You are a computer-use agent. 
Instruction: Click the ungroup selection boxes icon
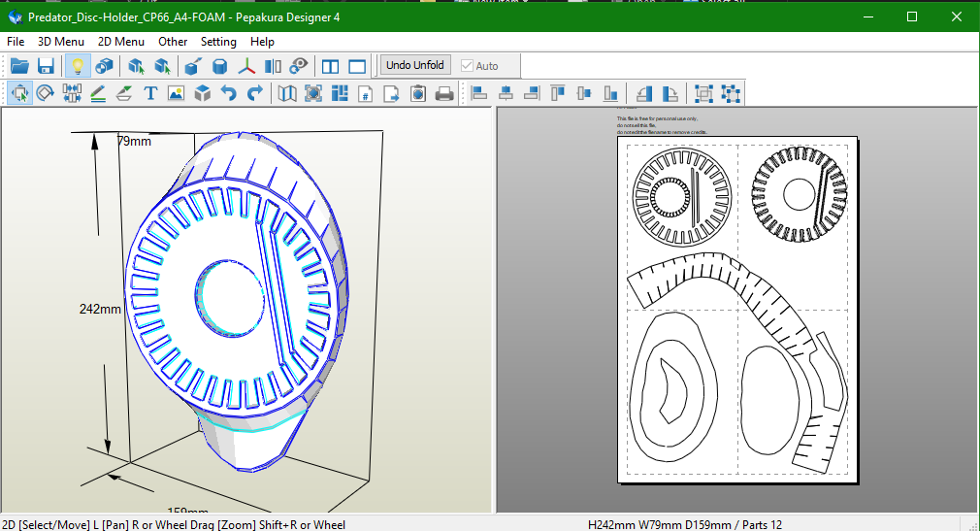730,93
